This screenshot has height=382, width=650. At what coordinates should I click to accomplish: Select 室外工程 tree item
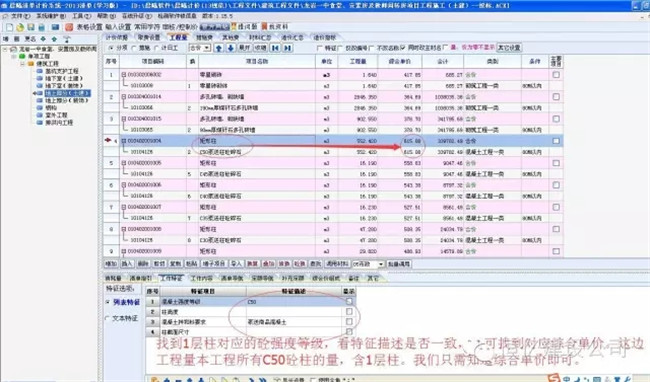point(56,115)
